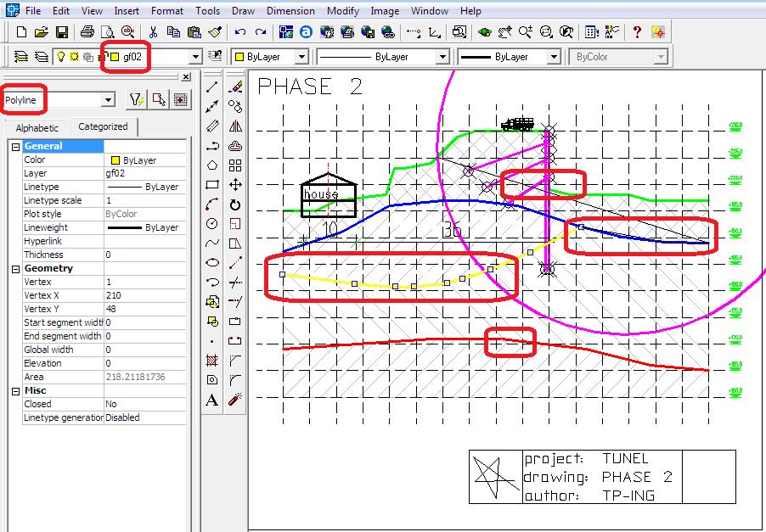Toggle the lock icon for layer gf02
766x532 pixels.
(x=103, y=57)
